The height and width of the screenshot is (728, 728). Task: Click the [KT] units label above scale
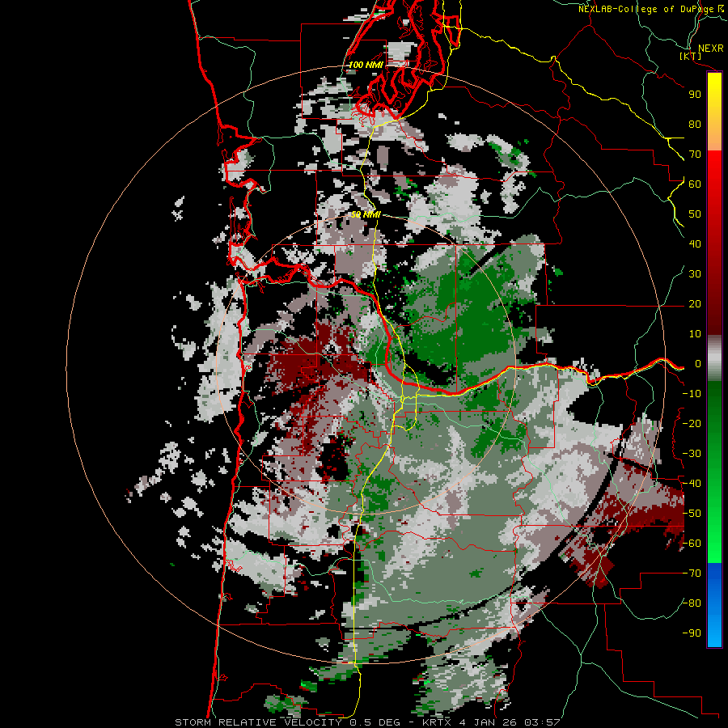690,56
